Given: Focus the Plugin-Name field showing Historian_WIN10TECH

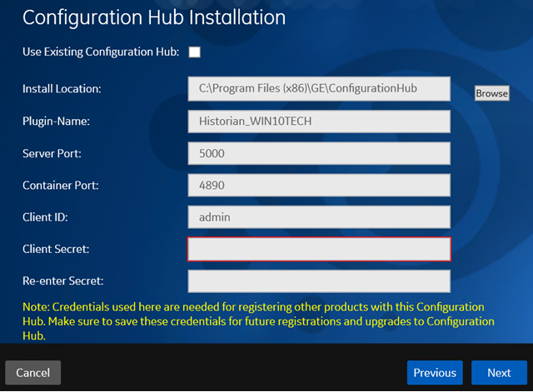Looking at the screenshot, I should pyautogui.click(x=319, y=122).
